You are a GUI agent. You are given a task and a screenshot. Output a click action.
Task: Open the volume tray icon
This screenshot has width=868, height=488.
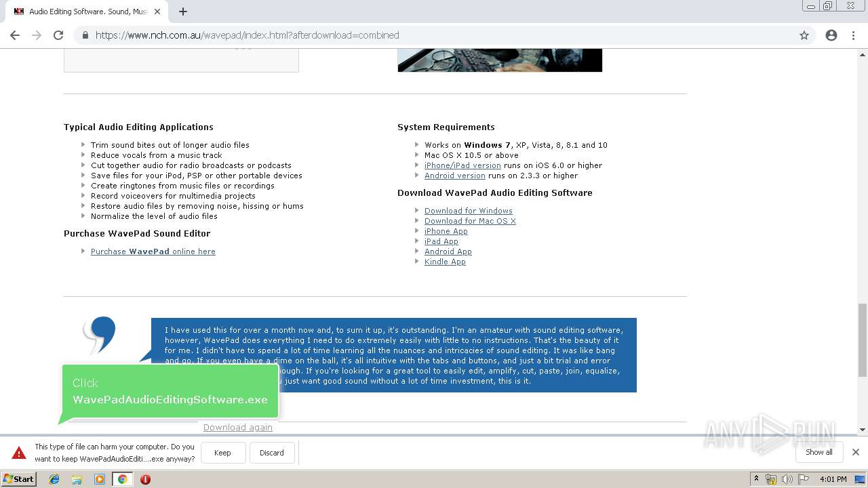coord(787,479)
